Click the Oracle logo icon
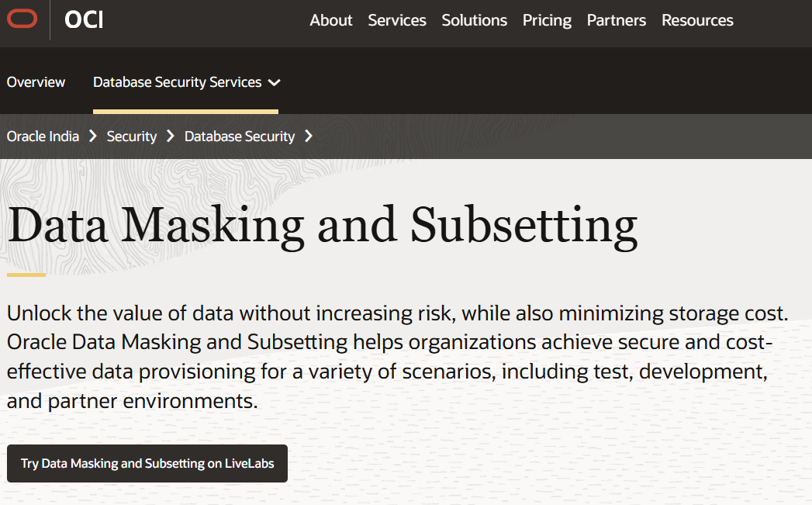812x505 pixels. (23, 21)
